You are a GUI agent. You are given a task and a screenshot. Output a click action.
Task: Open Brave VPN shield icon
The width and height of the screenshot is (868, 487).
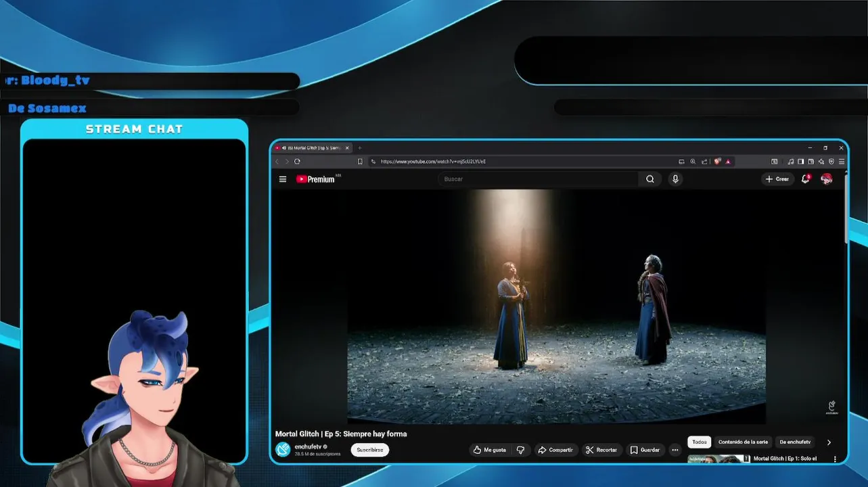[831, 162]
